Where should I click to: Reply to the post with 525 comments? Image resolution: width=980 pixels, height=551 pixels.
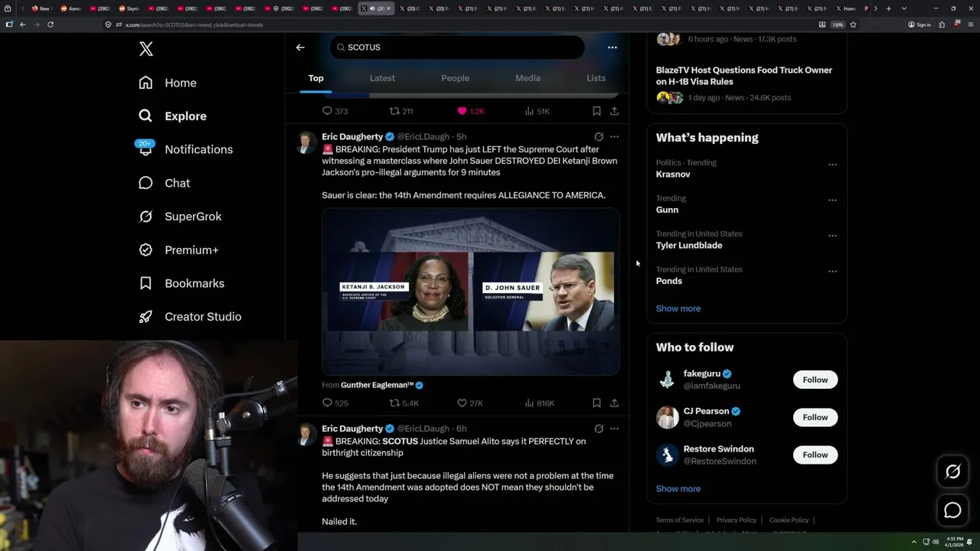[335, 403]
